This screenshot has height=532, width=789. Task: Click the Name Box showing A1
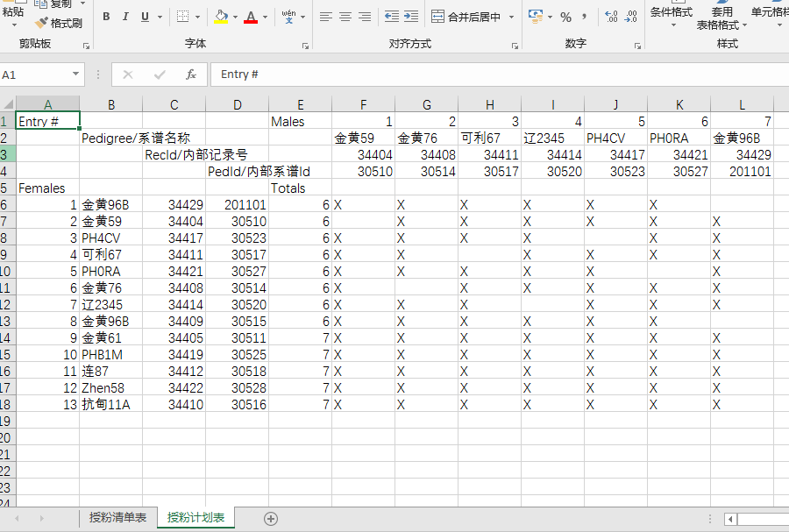[x=34, y=74]
